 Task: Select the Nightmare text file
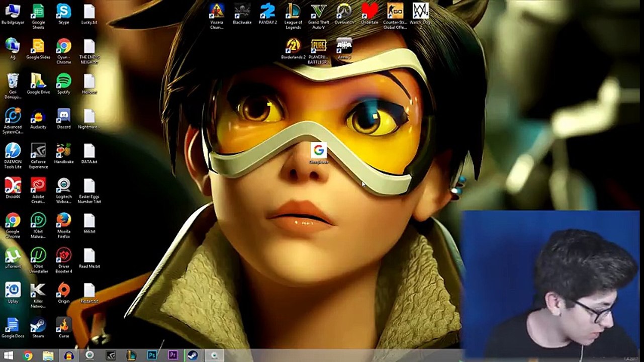[x=89, y=119]
